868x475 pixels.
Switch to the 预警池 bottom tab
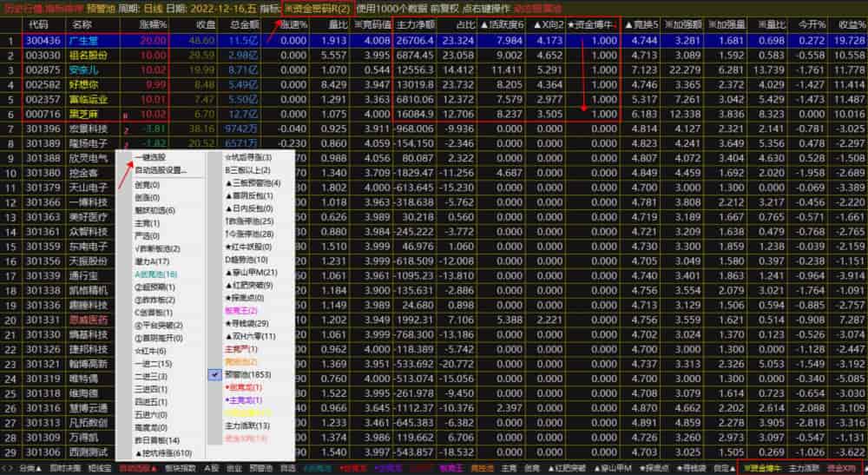[260, 468]
